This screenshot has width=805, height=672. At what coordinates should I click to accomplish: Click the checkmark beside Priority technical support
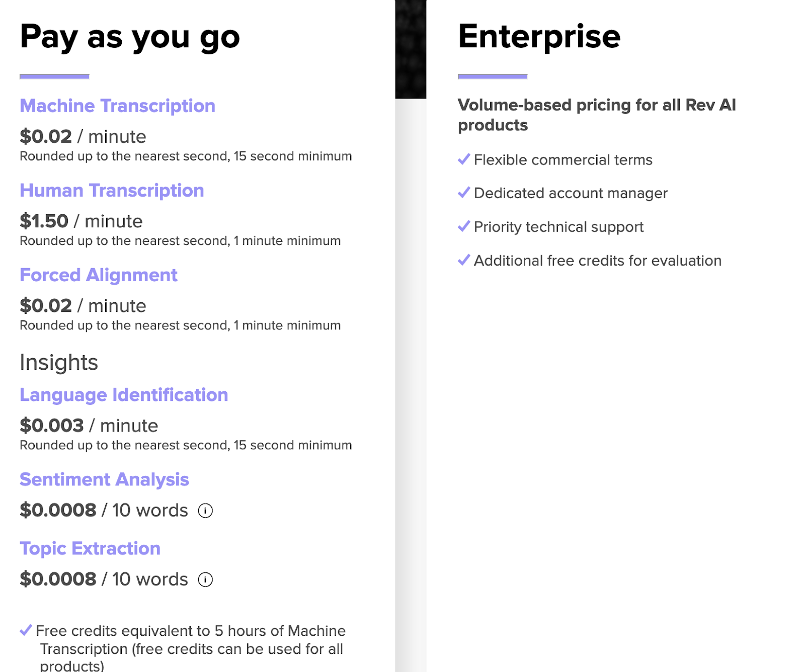coord(464,226)
